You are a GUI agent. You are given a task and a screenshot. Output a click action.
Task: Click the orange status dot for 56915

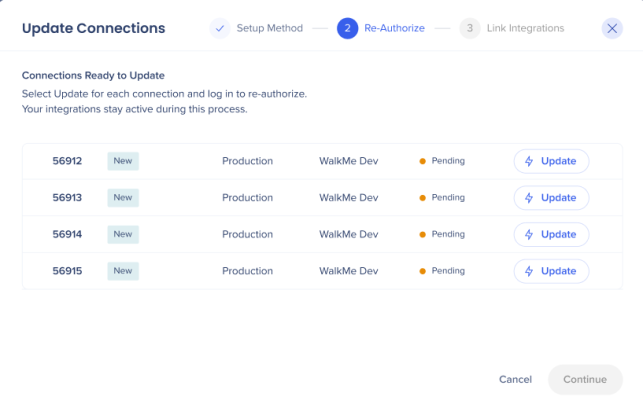coord(422,271)
